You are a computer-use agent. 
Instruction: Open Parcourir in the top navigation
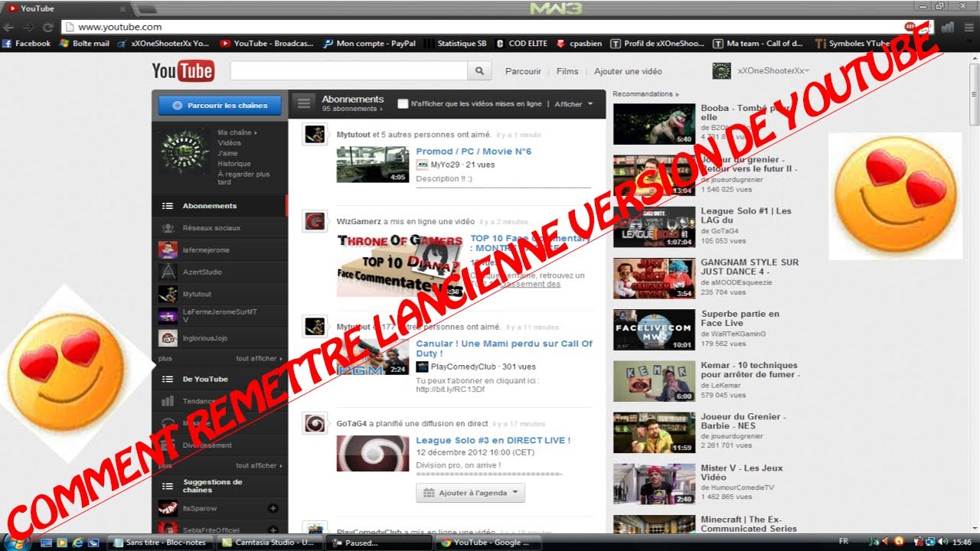523,71
